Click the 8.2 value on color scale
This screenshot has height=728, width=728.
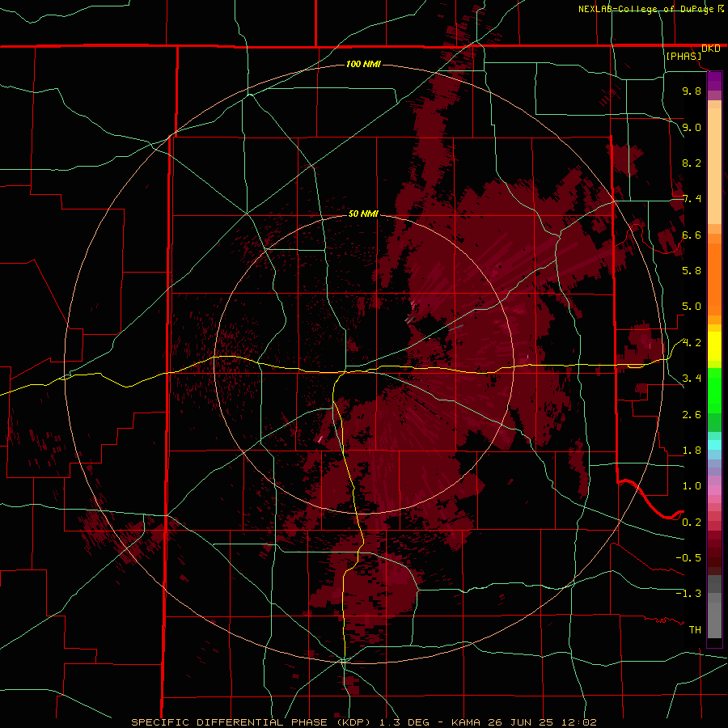(x=692, y=163)
